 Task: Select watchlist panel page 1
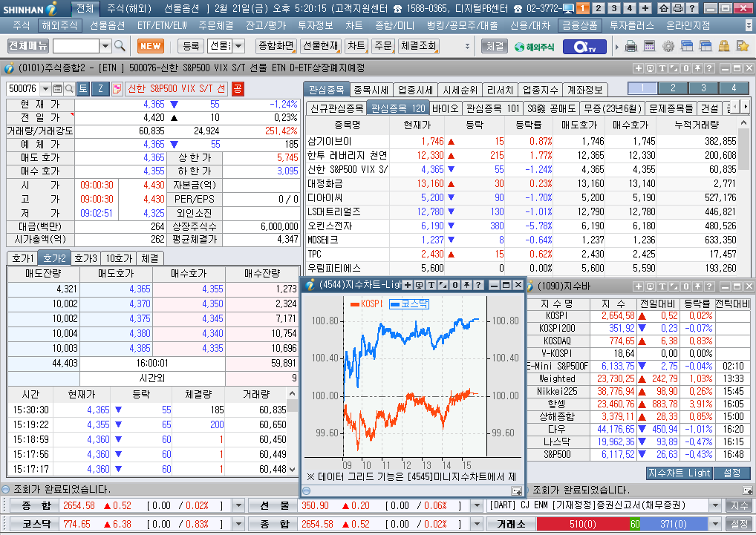642,88
